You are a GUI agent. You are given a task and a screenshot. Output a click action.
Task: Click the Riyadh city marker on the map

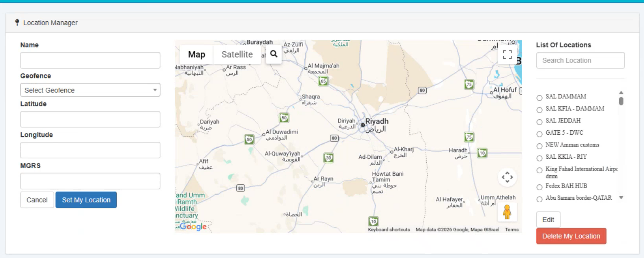[x=363, y=125]
